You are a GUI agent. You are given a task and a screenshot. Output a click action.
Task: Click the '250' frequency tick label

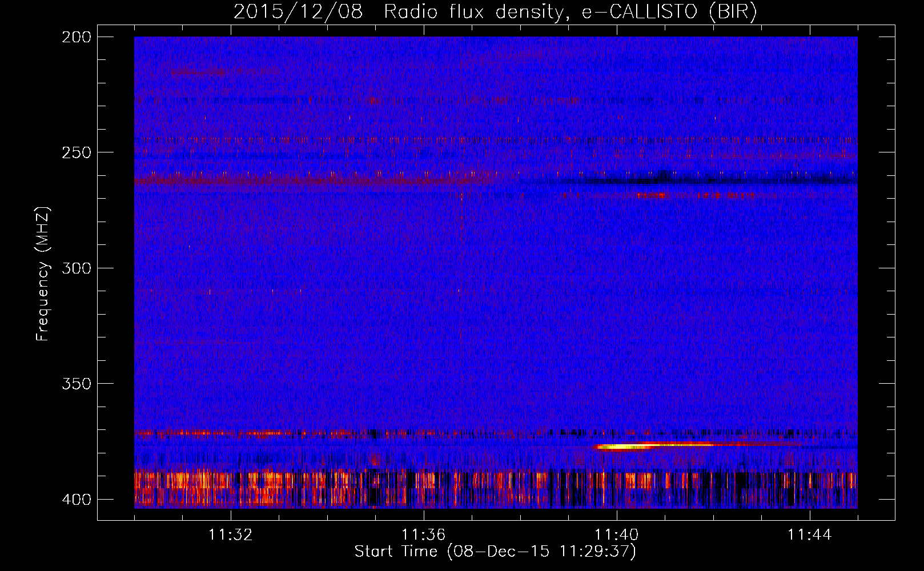(76, 152)
